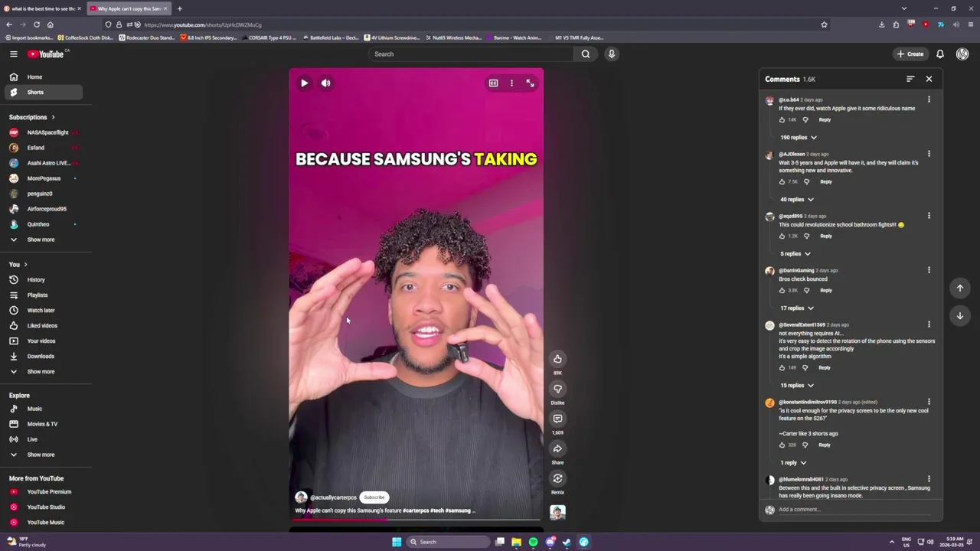Search with your voice microphone
Viewport: 980px width, 551px height.
point(611,54)
